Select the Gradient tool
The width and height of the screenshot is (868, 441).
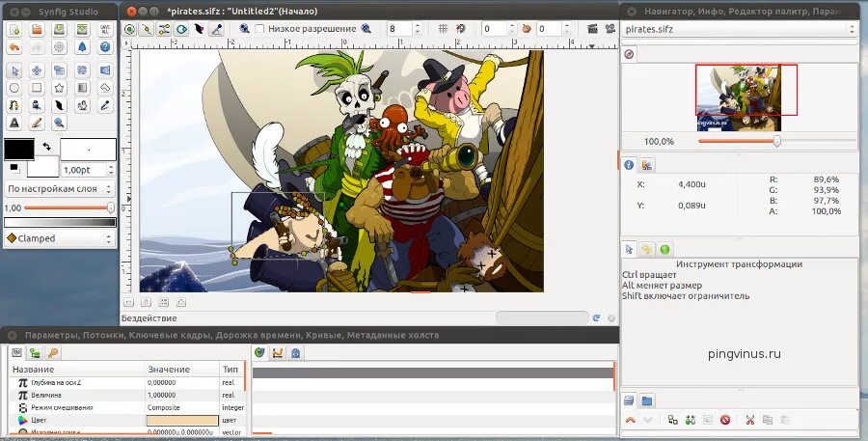83,88
